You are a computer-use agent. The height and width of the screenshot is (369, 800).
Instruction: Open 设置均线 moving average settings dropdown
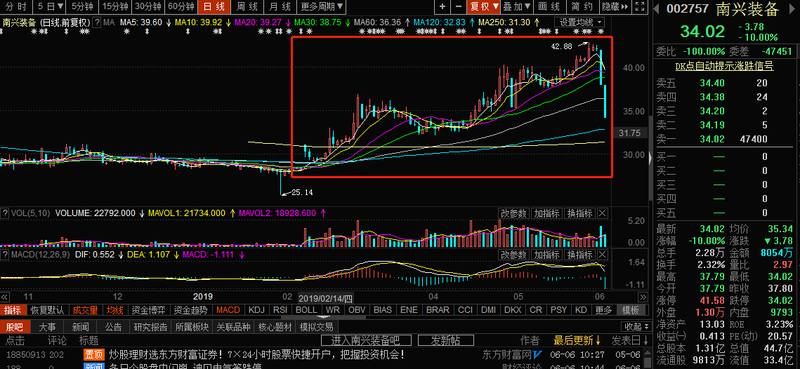[581, 22]
